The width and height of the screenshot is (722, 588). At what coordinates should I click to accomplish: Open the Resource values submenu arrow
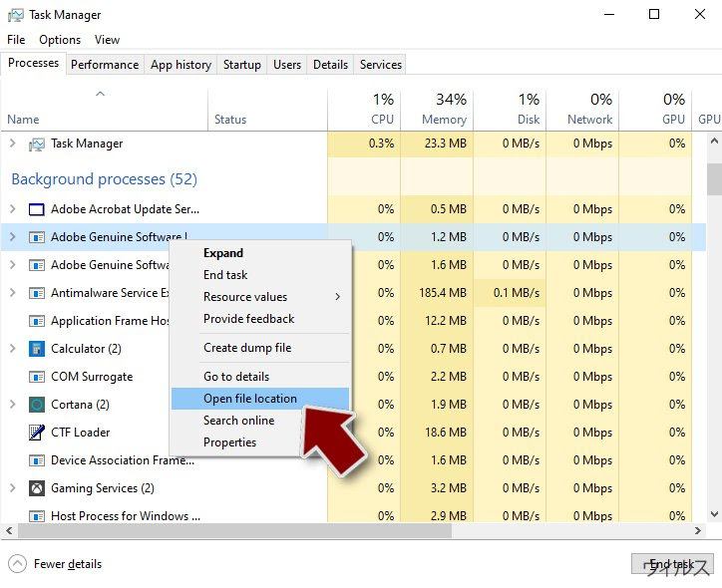point(337,297)
